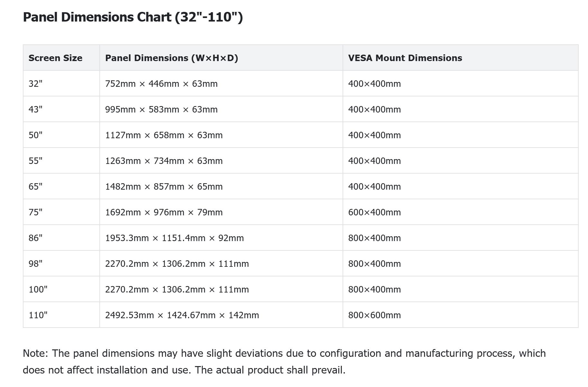Click the 1127mm × 658mm × 63mm cell
This screenshot has width=588, height=387.
[x=164, y=135]
